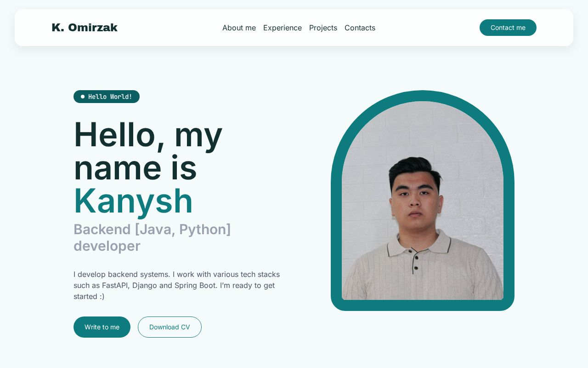Image resolution: width=588 pixels, height=368 pixels.
Task: Click the Write to me button
Action: (102, 327)
